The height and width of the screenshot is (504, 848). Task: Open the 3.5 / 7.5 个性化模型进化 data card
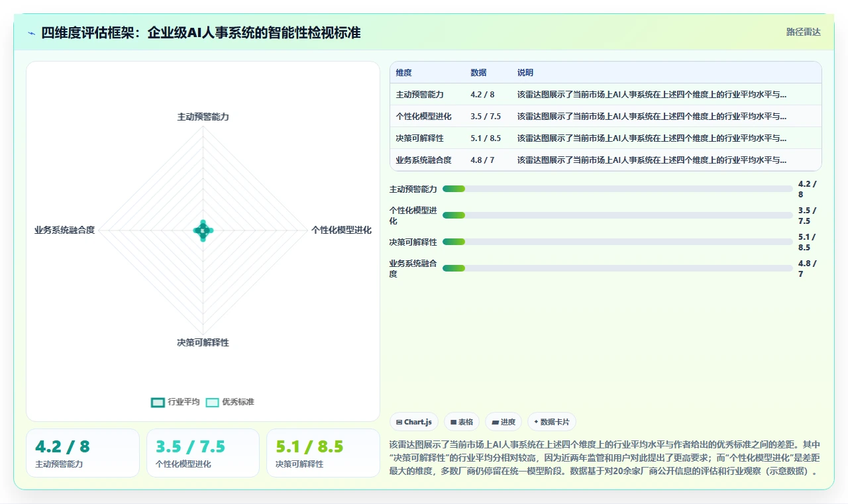203,453
